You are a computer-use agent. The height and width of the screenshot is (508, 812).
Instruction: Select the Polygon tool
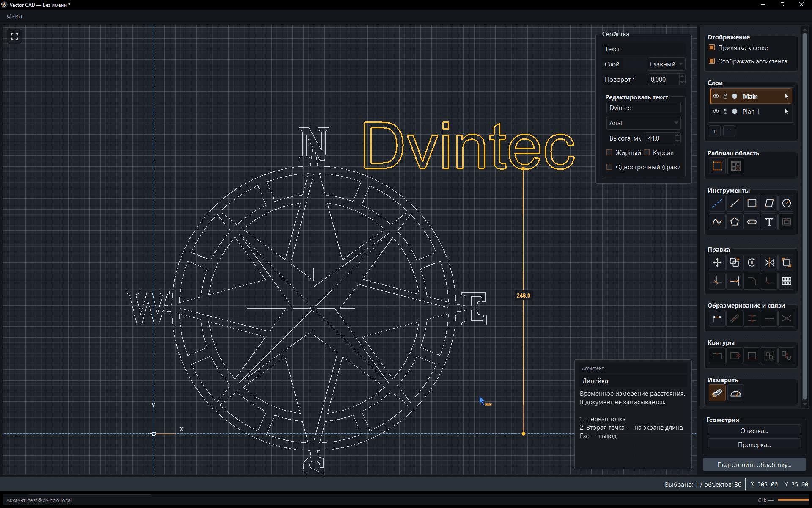tap(735, 222)
